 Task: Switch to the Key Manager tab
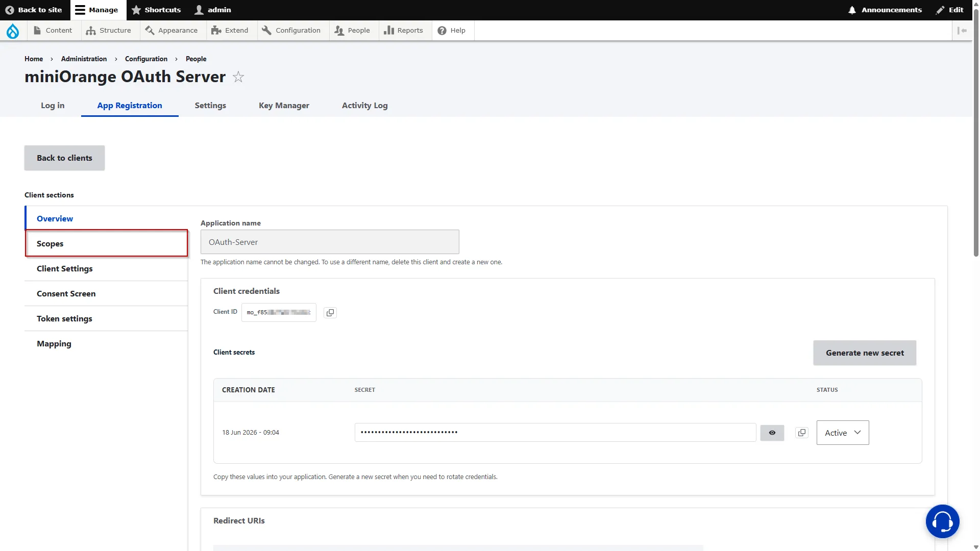[284, 105]
